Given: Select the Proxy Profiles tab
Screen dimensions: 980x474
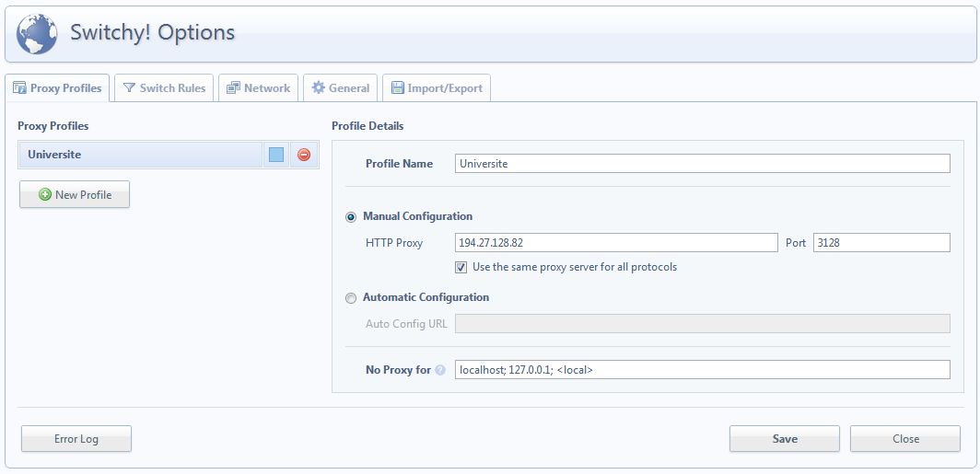Looking at the screenshot, I should click(x=57, y=88).
